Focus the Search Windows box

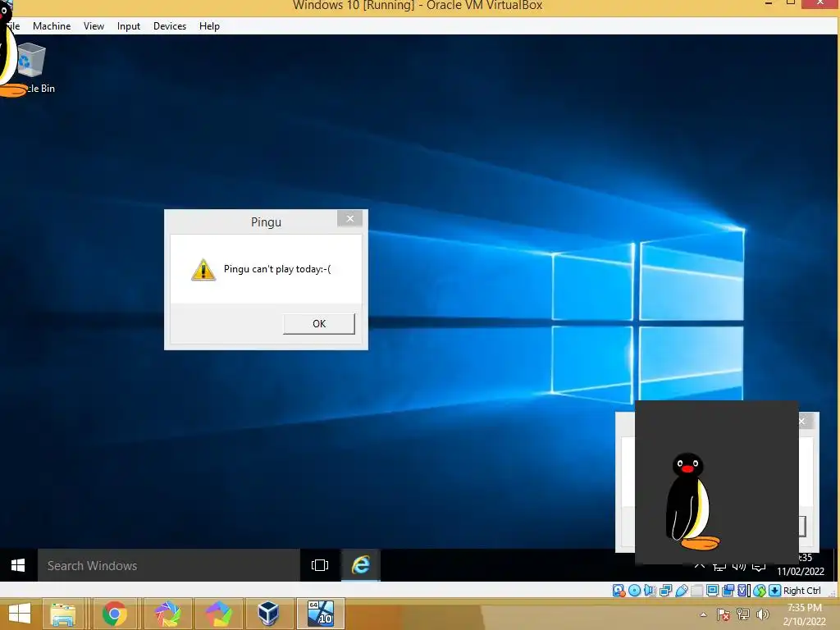pyautogui.click(x=168, y=565)
